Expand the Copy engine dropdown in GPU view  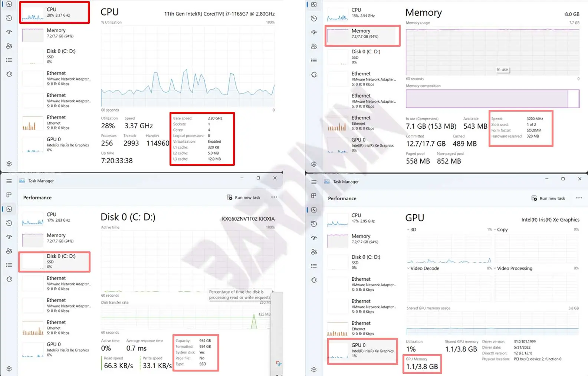495,230
